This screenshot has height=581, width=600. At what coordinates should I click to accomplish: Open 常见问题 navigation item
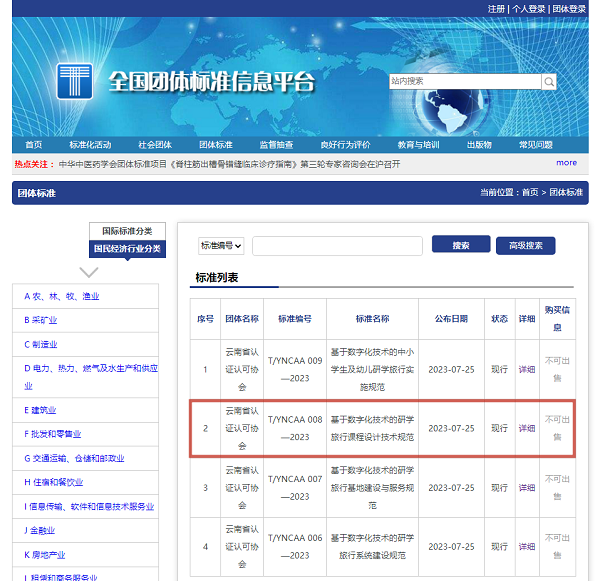536,145
